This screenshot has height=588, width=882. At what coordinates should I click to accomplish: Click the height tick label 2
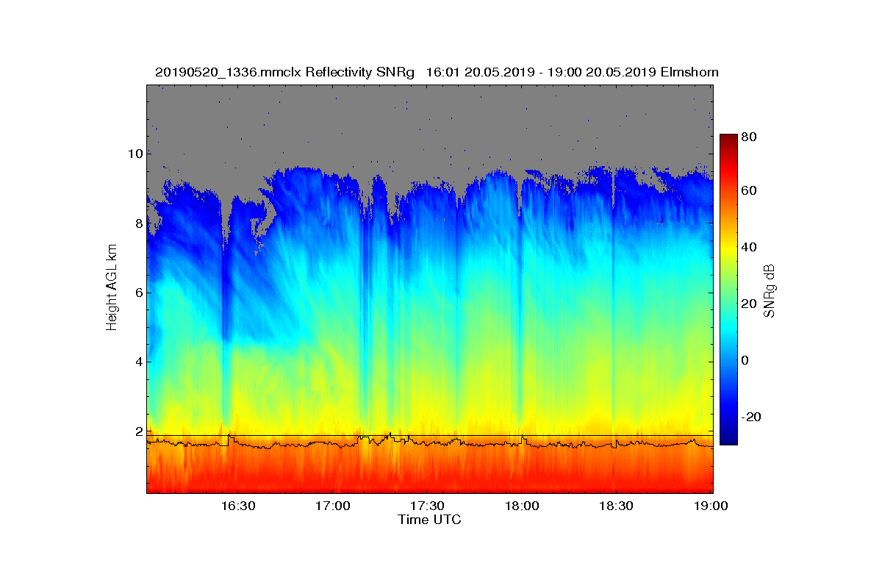(137, 431)
